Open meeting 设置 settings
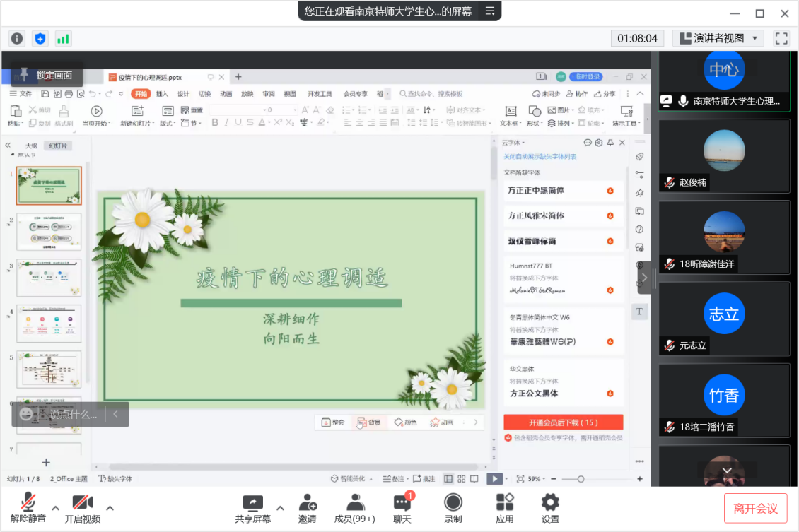799x532 pixels. [x=549, y=509]
